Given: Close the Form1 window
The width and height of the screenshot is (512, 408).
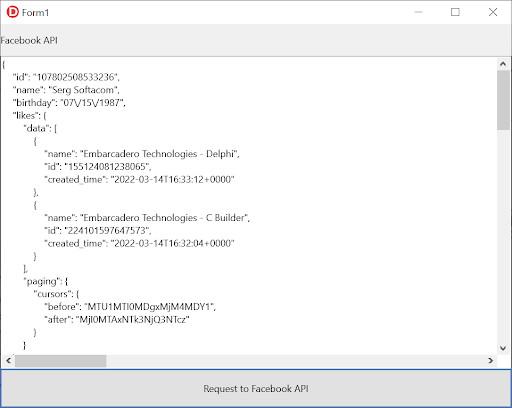Looking at the screenshot, I should click(x=493, y=12).
